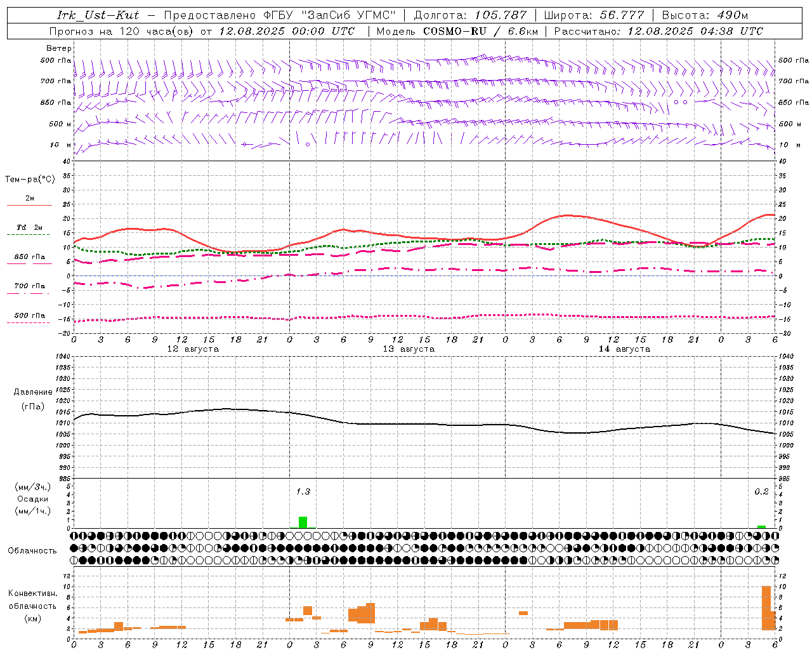
Task: Click the 0.2 precipitation value
Action: [761, 492]
